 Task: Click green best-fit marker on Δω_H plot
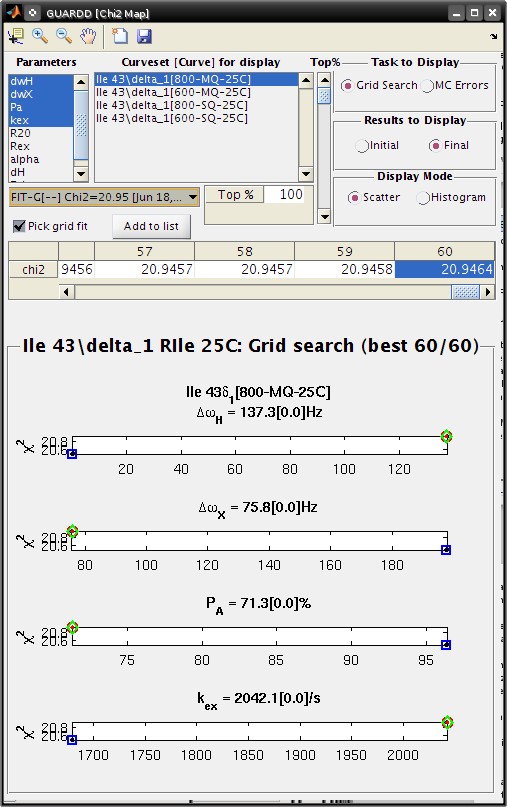446,436
